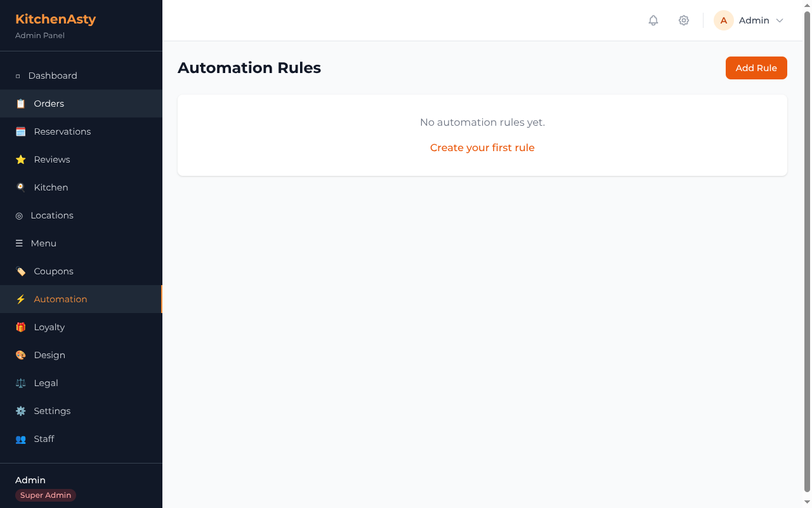Viewport: 812px width, 508px height.
Task: Open Legal via the scales icon
Action: [x=21, y=383]
